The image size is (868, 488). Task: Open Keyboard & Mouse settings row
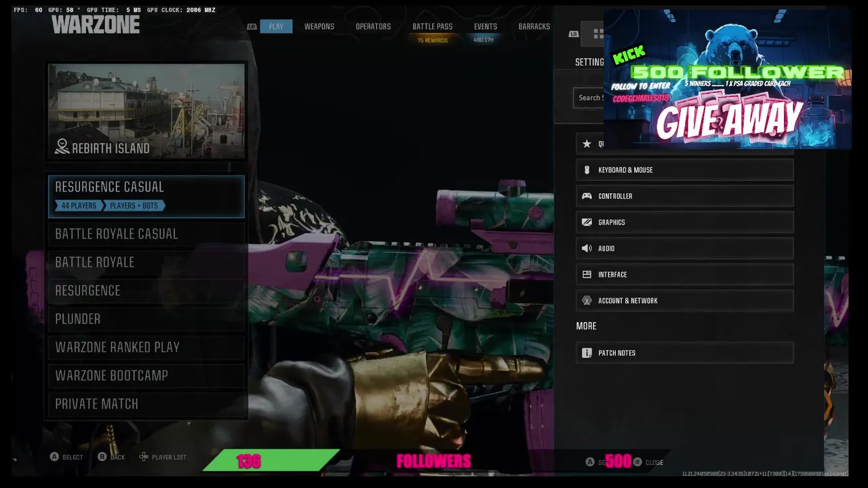click(x=685, y=170)
